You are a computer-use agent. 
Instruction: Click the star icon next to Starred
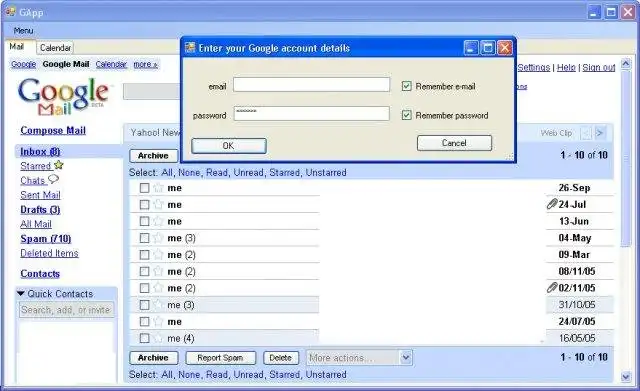click(59, 165)
